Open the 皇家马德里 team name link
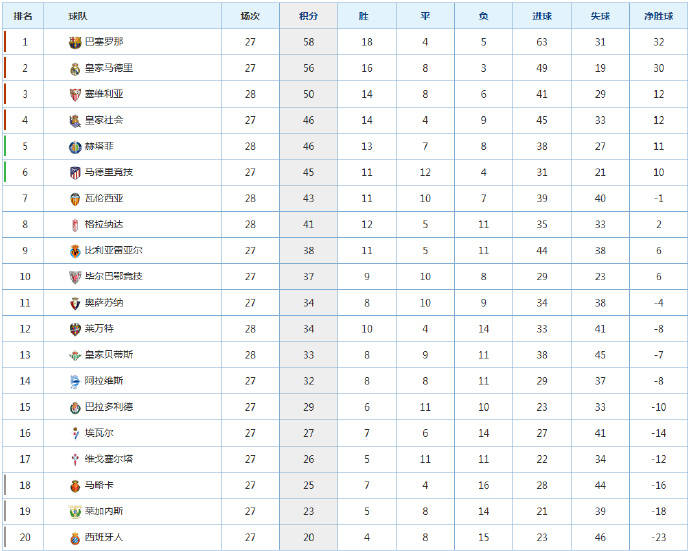 pyautogui.click(x=109, y=68)
